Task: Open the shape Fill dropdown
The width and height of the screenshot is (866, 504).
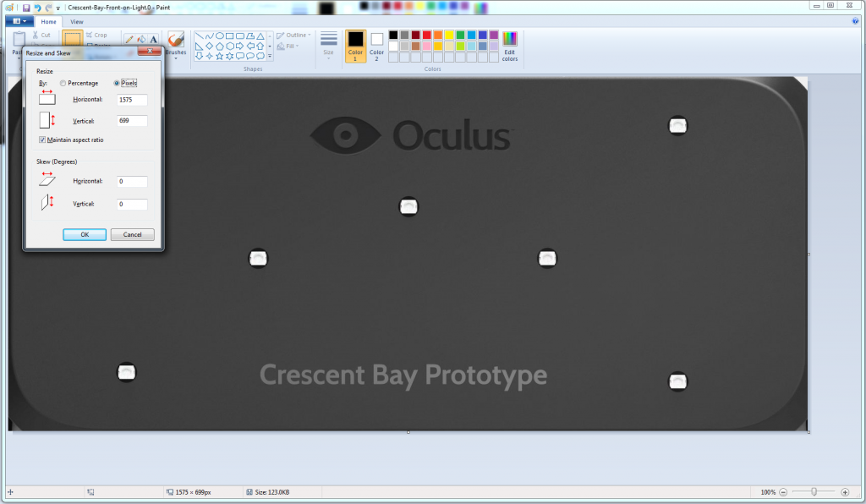Action: coord(288,47)
